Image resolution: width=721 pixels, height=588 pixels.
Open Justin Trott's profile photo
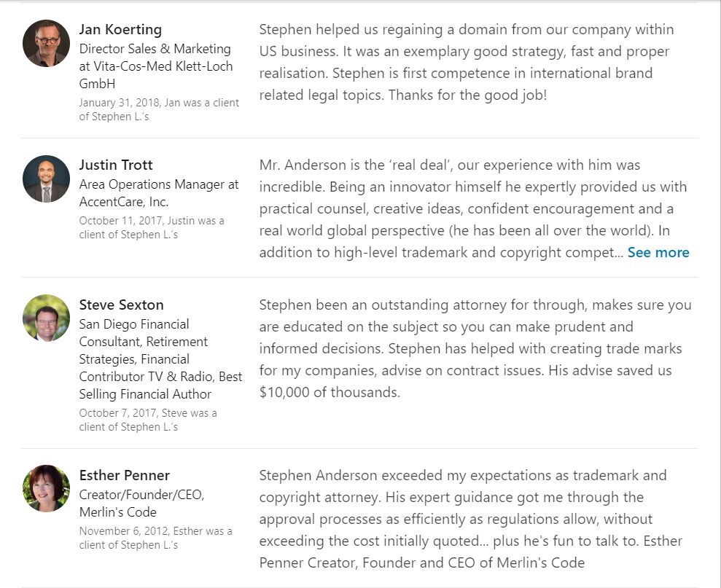point(46,179)
